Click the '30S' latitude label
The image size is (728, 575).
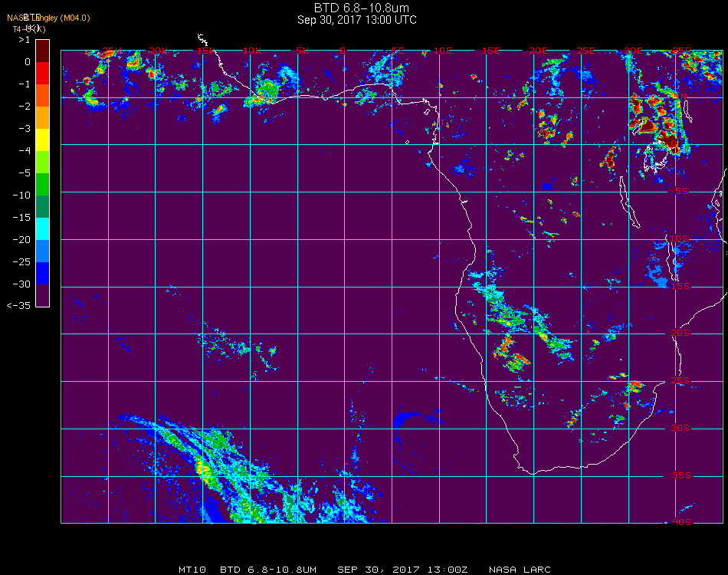pos(680,428)
